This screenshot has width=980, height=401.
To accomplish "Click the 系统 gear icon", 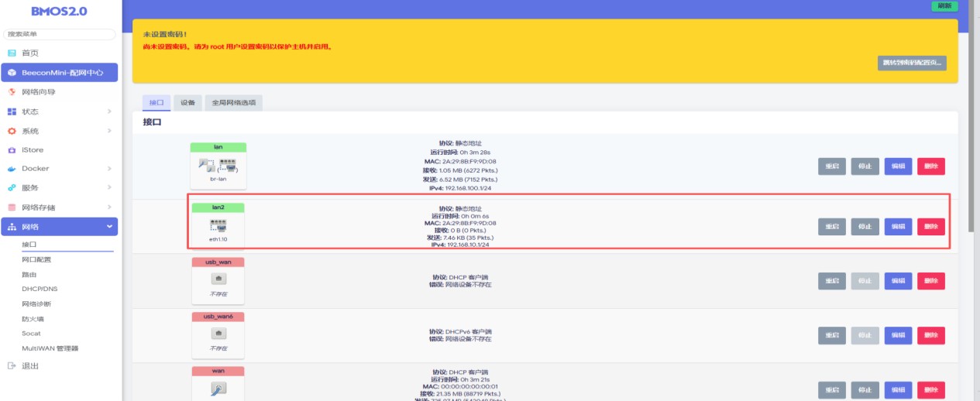I will (x=12, y=131).
